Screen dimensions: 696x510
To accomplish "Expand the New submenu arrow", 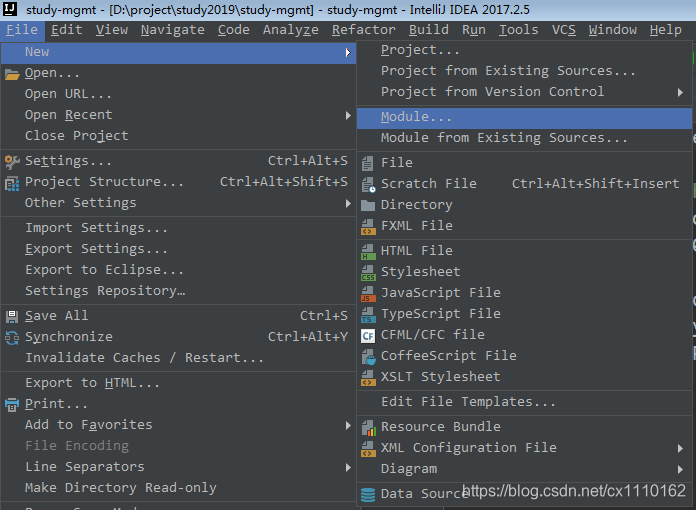I will pos(348,52).
